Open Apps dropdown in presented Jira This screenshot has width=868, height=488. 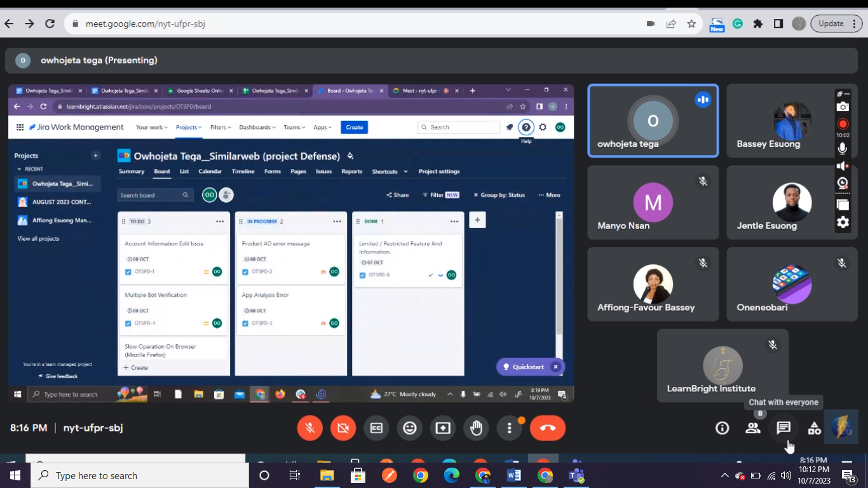[322, 127]
